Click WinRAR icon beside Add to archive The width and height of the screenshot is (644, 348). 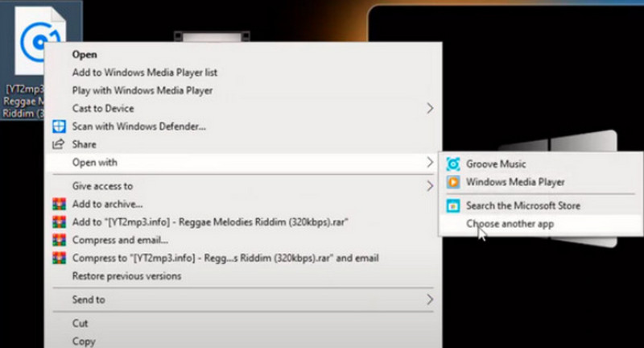[59, 204]
